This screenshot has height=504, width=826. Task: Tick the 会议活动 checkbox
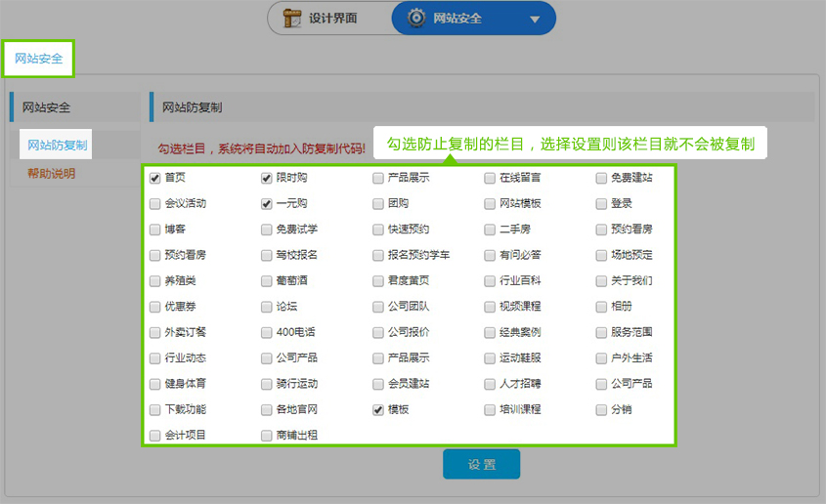[x=155, y=204]
